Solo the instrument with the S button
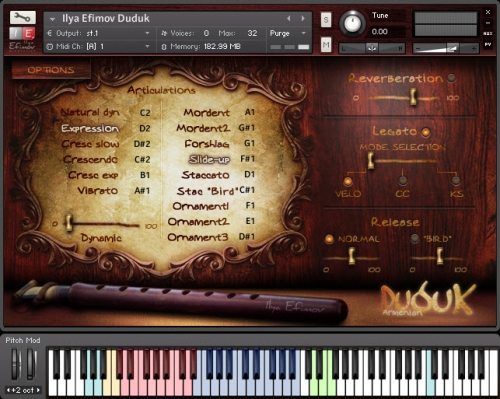 tap(326, 20)
